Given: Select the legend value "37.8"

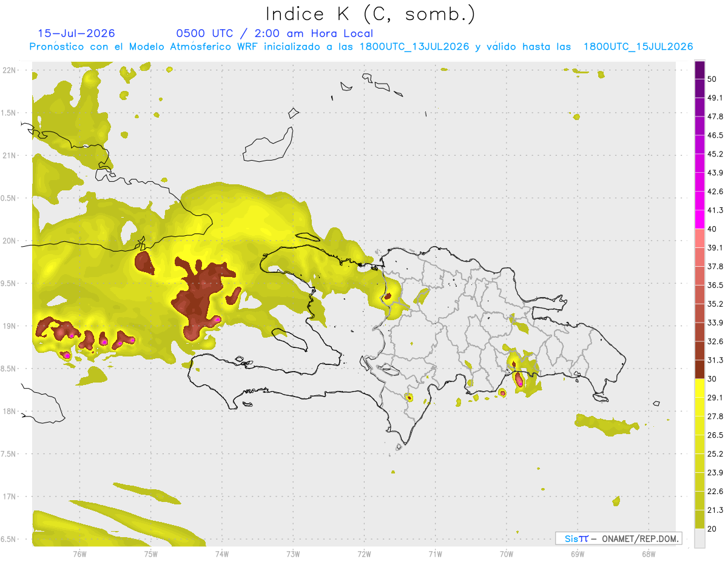Looking at the screenshot, I should tap(716, 266).
